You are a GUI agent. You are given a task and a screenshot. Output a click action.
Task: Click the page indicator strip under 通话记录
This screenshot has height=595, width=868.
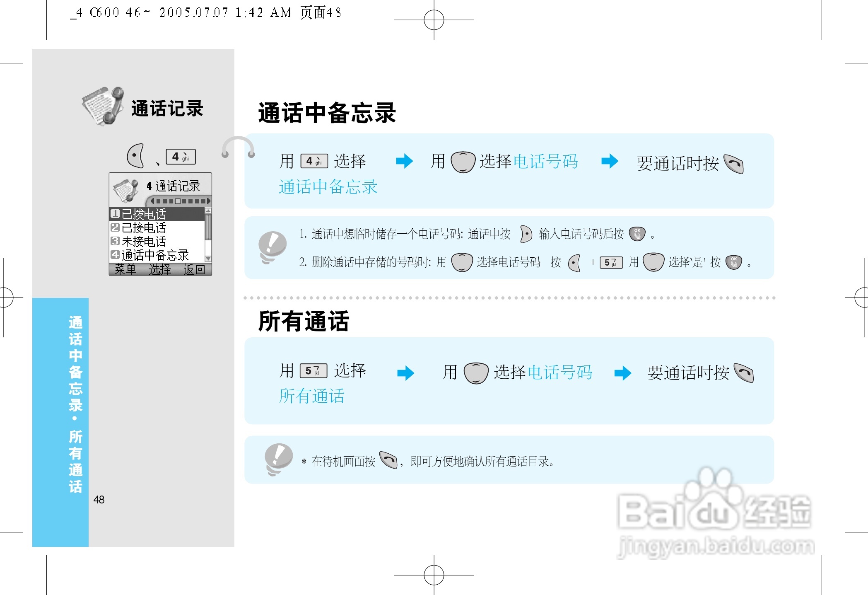180,201
